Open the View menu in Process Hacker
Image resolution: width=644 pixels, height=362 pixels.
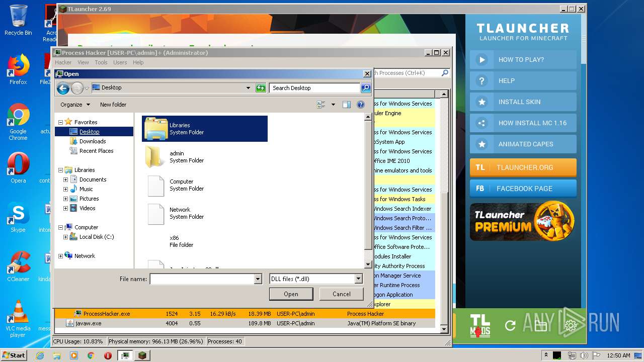[x=83, y=62]
